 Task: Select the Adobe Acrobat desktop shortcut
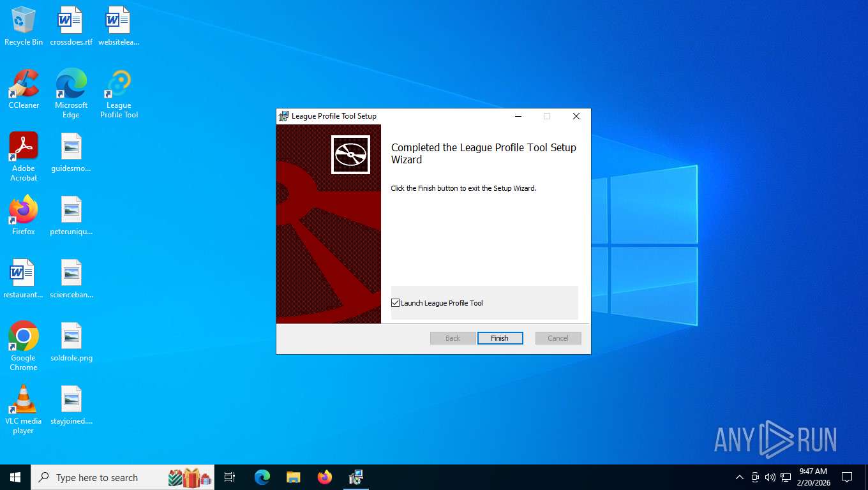pos(24,157)
